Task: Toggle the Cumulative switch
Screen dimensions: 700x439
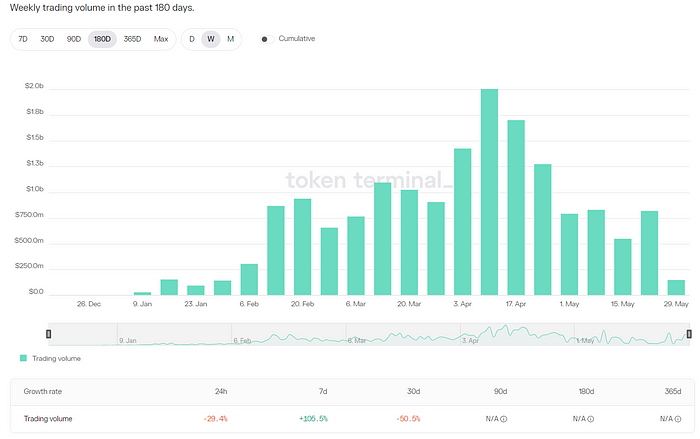Action: [266, 39]
